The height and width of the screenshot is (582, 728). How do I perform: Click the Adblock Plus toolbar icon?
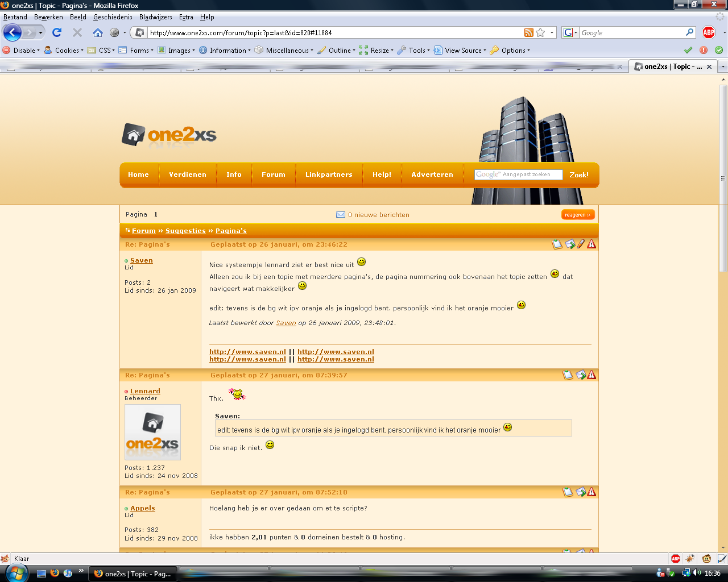[708, 32]
